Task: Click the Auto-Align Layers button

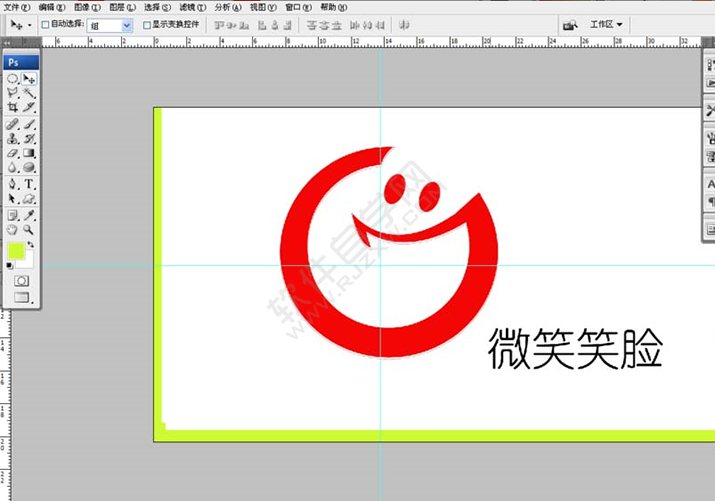Action: pos(404,25)
